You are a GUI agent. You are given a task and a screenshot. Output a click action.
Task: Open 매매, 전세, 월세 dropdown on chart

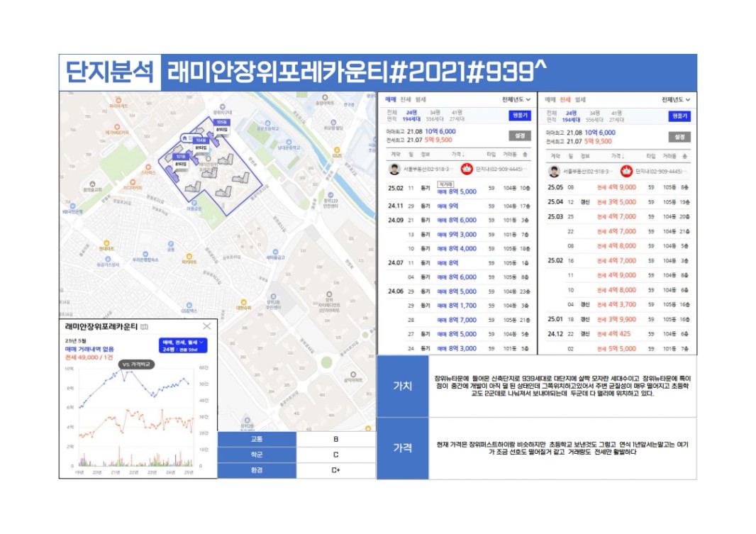coord(183,345)
